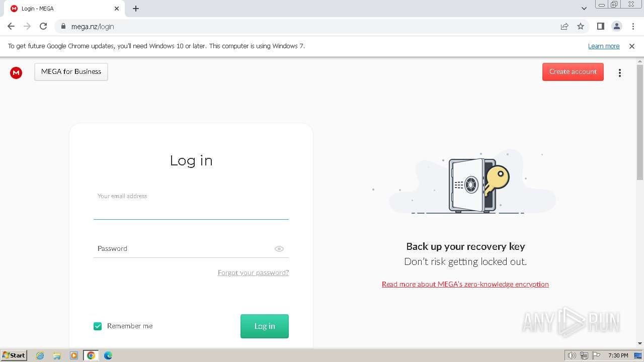Click the page vertical scrollbar
Viewport: 644px width, 362px height.
640,122
